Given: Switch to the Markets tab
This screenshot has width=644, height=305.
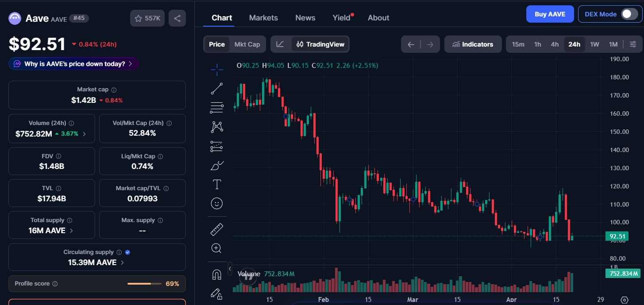Looking at the screenshot, I should click(263, 17).
